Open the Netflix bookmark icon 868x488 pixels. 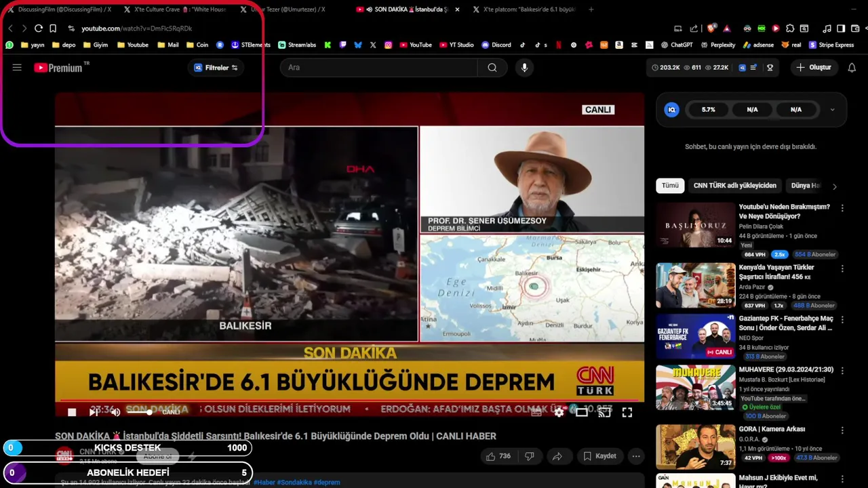(x=559, y=45)
